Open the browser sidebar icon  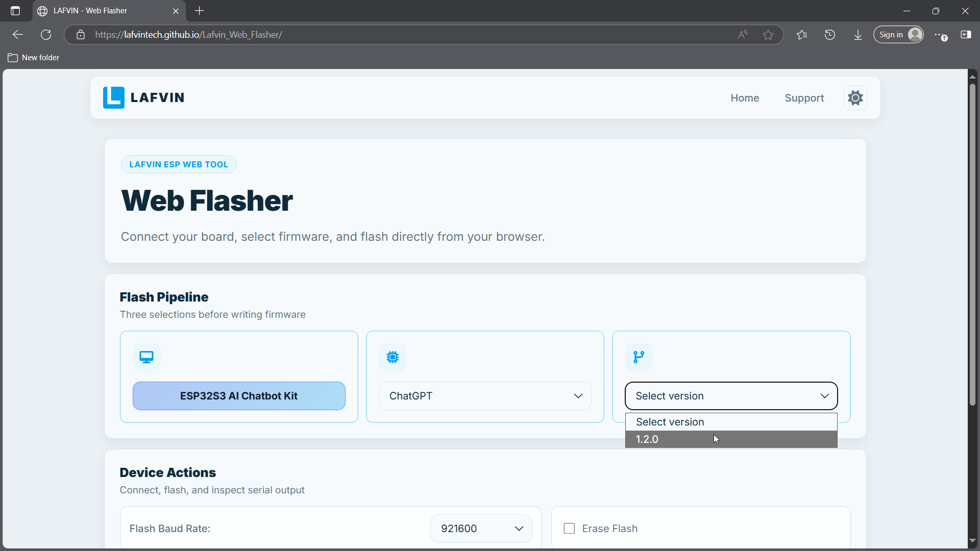[x=966, y=35]
